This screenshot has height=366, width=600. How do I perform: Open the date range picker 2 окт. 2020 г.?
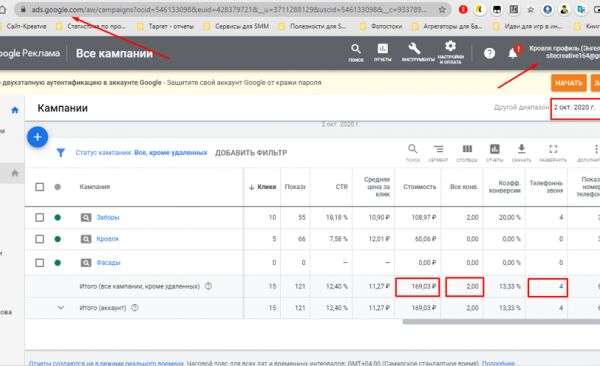point(576,108)
